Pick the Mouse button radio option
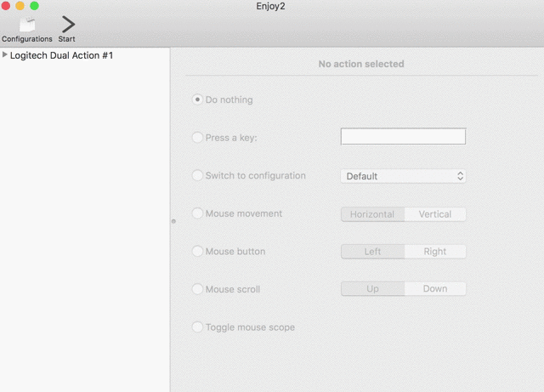This screenshot has width=544, height=392. coord(197,251)
